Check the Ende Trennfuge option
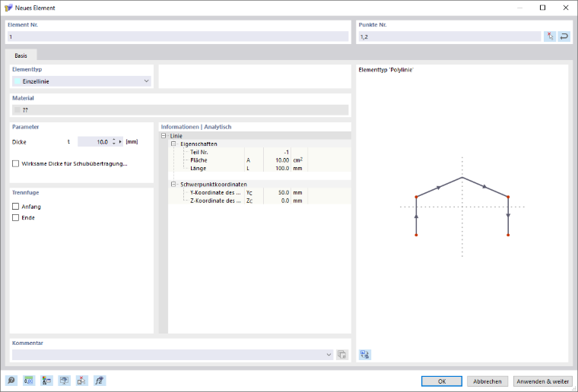Screen dimensions: 578x392 (15, 217)
